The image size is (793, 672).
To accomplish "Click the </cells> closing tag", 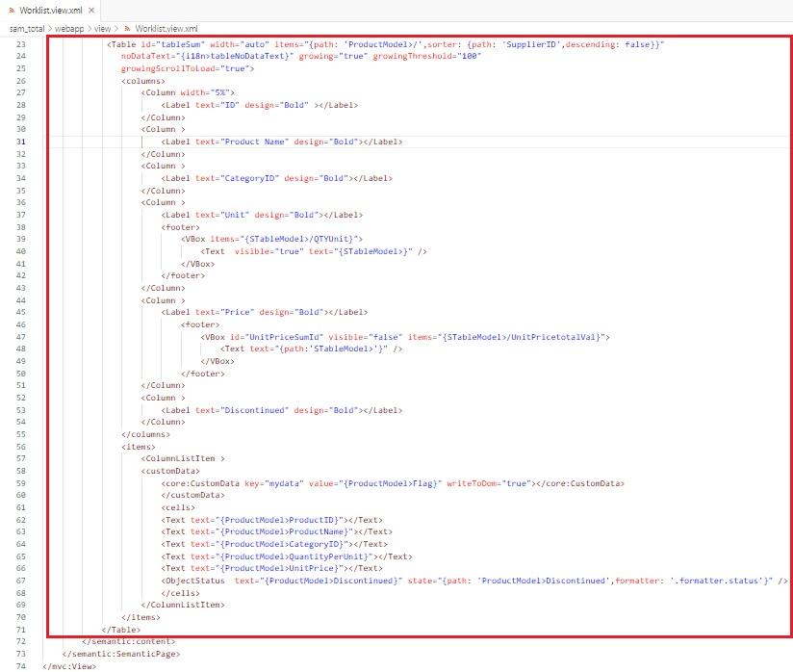I will [181, 593].
